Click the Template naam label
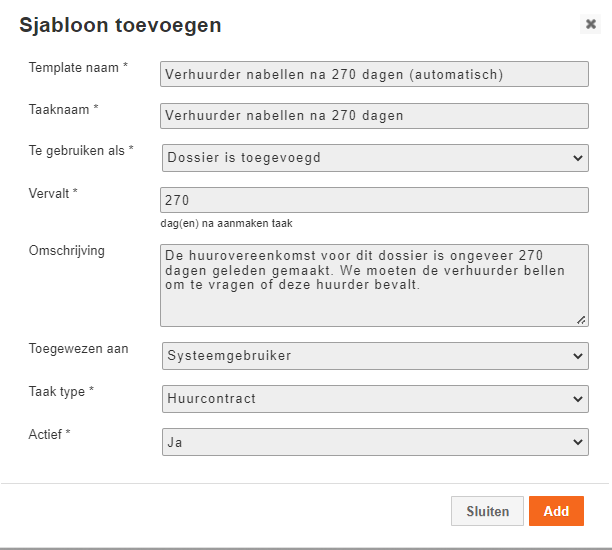This screenshot has height=550, width=612. click(x=79, y=67)
